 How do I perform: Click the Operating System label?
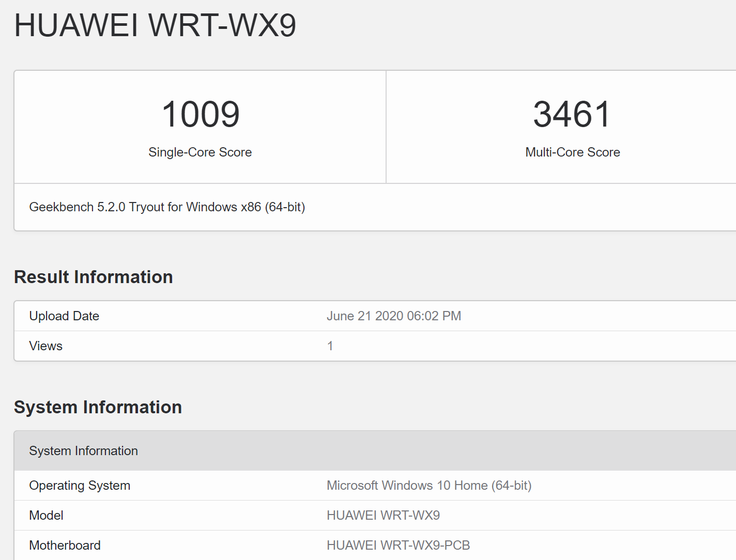click(80, 485)
